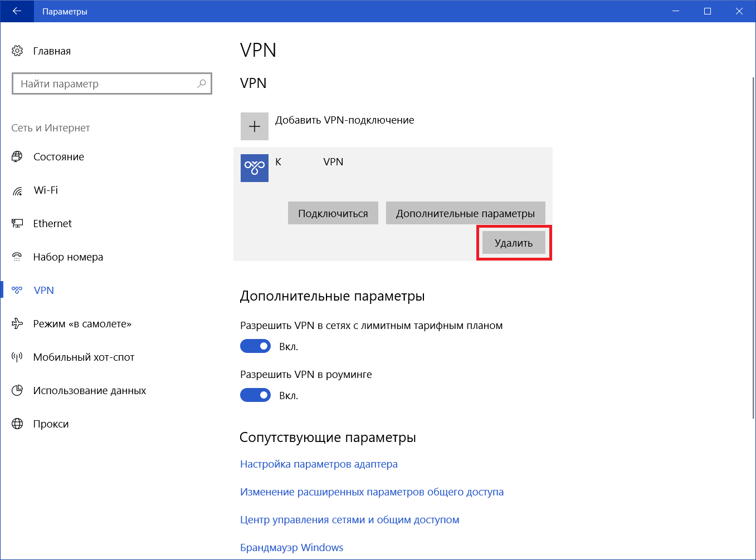This screenshot has width=756, height=560.
Task: Open Настройка параметров адаптера link
Action: pyautogui.click(x=319, y=464)
